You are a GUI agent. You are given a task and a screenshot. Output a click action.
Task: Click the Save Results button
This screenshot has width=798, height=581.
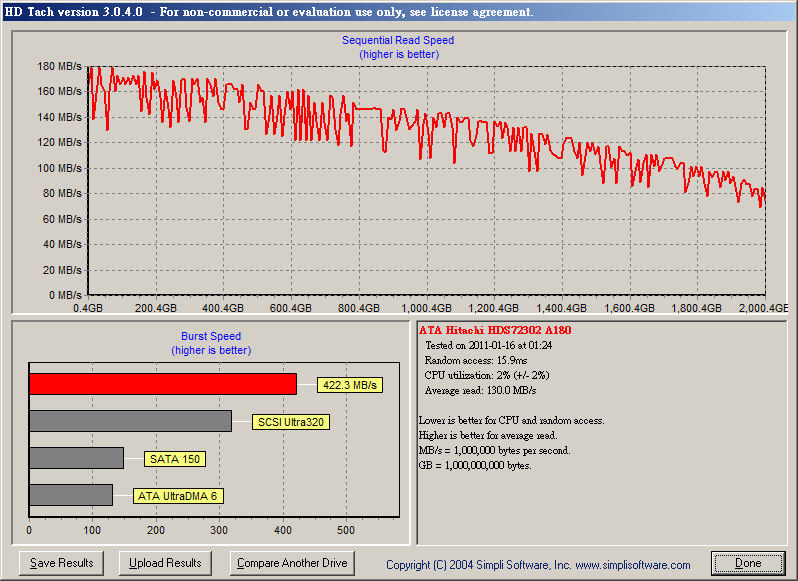pos(62,563)
